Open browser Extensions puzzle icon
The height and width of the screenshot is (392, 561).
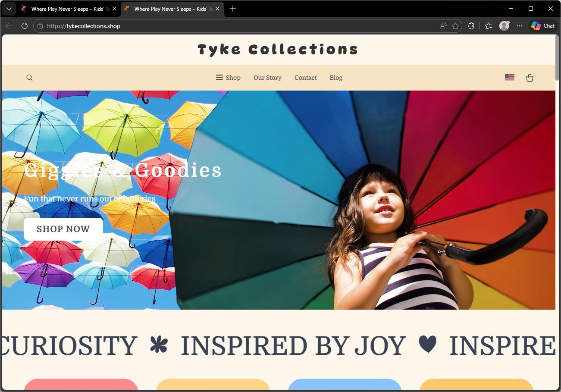(471, 26)
